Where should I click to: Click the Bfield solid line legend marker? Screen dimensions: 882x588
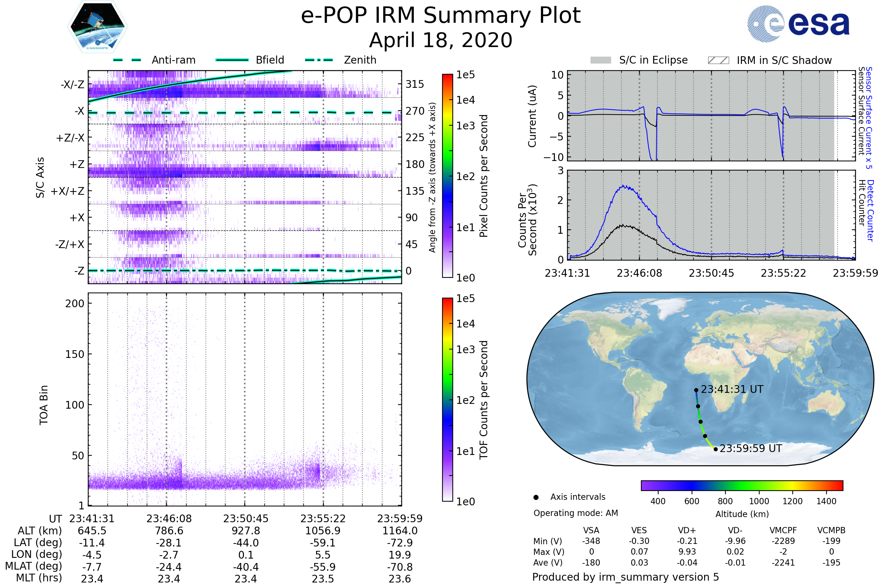pos(232,60)
